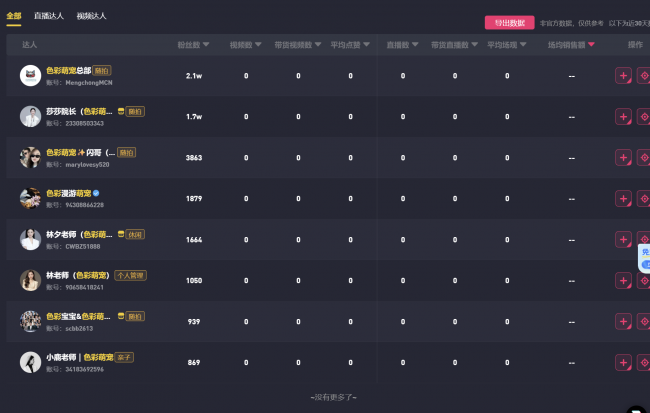Switch to 直播达人 tab
This screenshot has width=650, height=413.
click(x=49, y=16)
